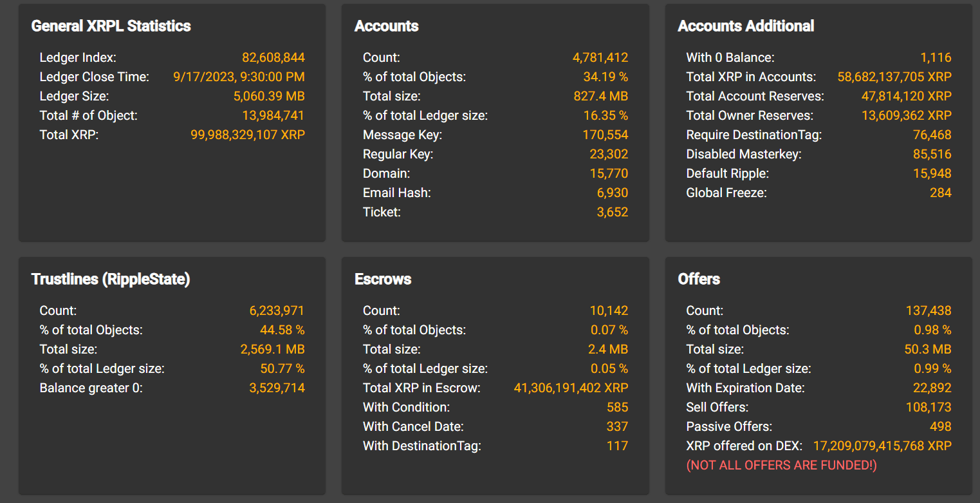
Task: Select Balance greater 0 value 3,529,714
Action: pos(277,388)
